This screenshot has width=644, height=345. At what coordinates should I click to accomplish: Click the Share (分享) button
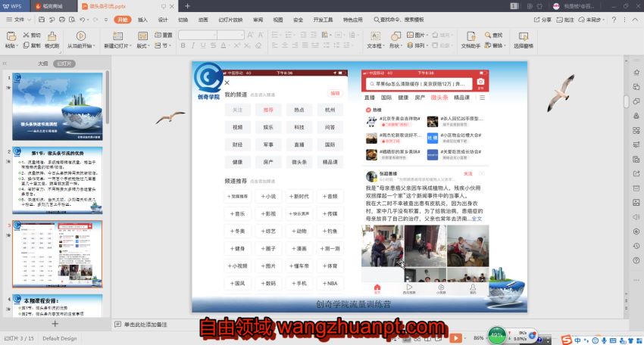point(542,19)
